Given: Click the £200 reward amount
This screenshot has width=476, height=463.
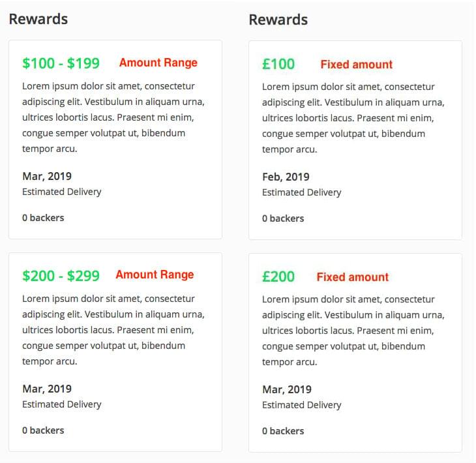Looking at the screenshot, I should pos(278,276).
